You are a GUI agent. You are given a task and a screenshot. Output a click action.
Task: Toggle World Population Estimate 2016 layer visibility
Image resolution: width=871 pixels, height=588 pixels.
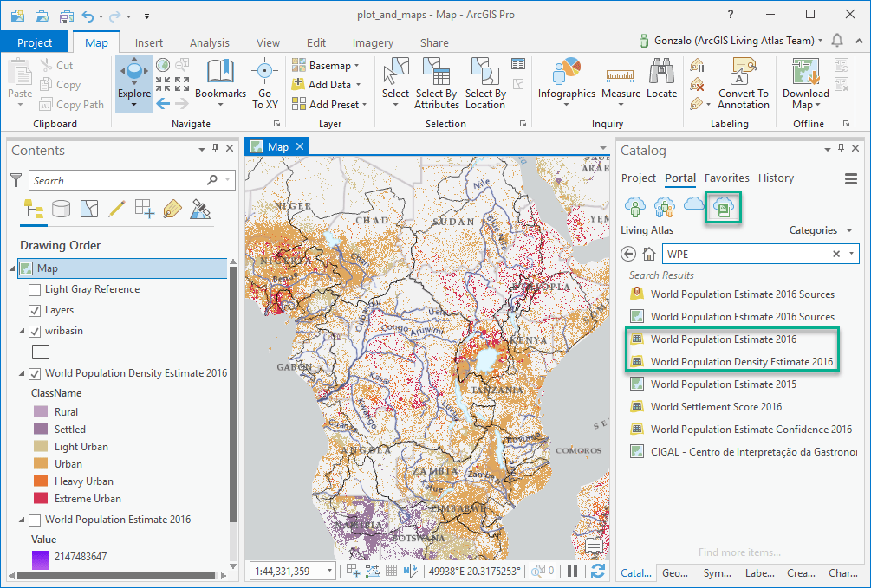[35, 520]
